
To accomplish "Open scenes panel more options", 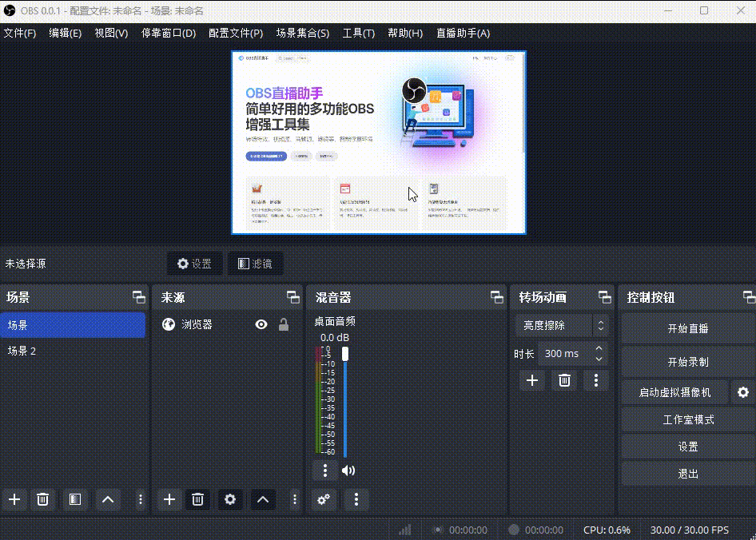I will (141, 499).
